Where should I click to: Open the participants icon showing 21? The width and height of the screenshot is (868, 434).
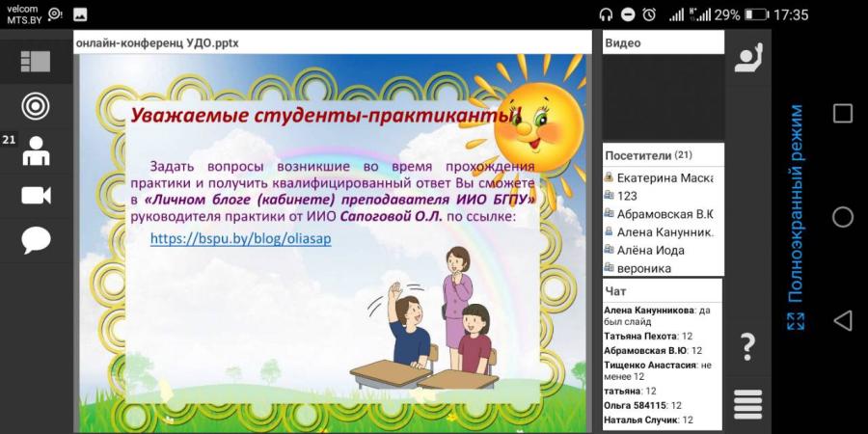coord(36,151)
